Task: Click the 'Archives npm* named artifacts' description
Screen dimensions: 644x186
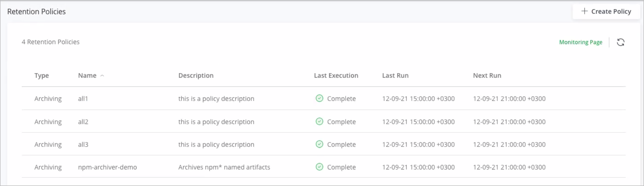Action: pos(224,167)
